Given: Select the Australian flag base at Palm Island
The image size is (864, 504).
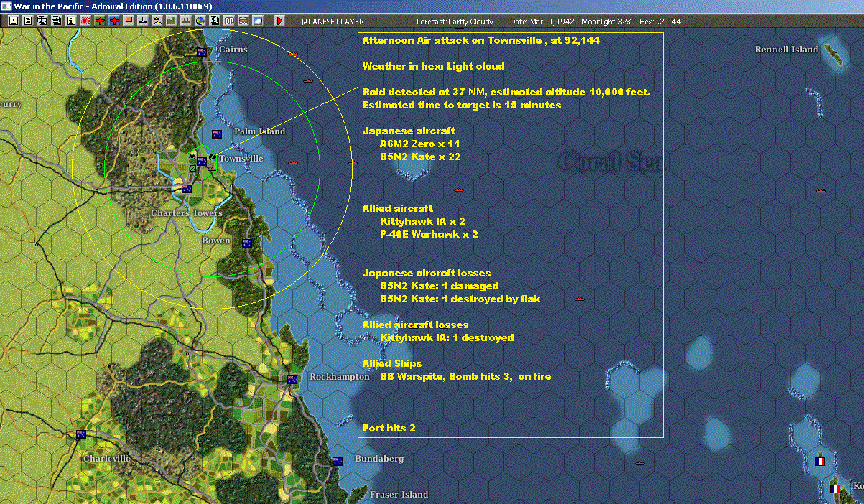Looking at the screenshot, I should [217, 134].
